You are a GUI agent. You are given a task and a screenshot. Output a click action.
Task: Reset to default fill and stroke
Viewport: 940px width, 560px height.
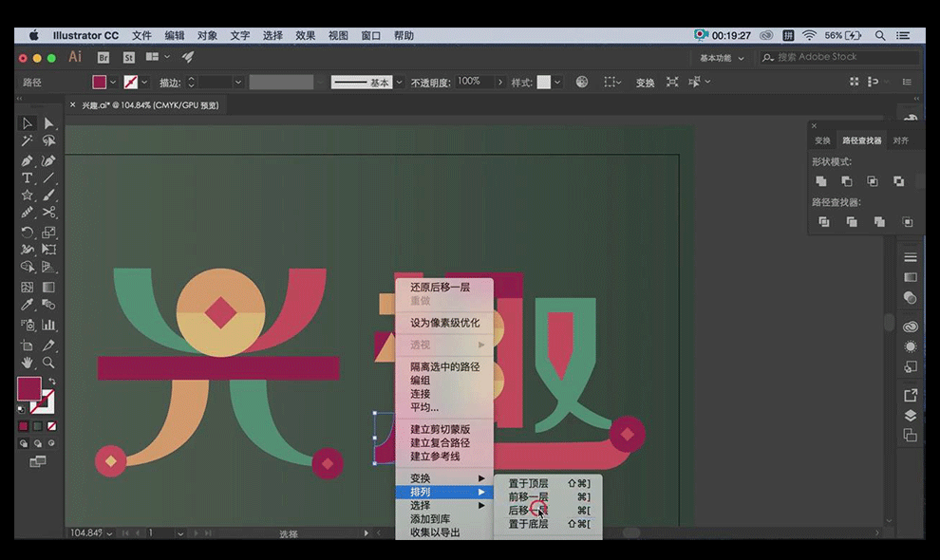(21, 409)
